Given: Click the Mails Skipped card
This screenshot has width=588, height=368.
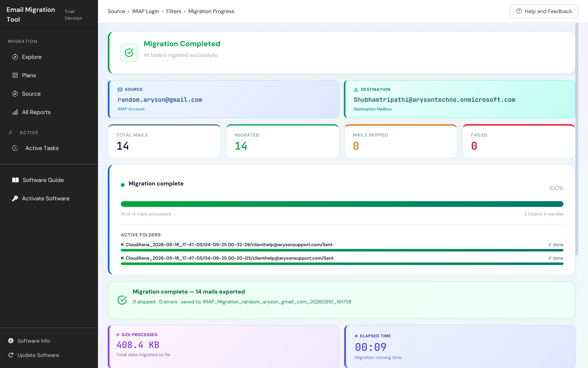Looking at the screenshot, I should click(401, 141).
